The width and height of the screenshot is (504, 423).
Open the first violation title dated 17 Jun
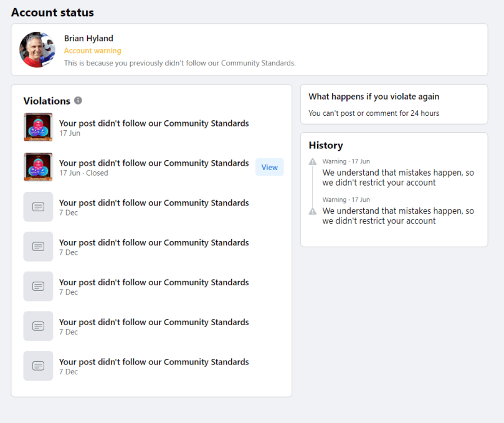click(154, 123)
